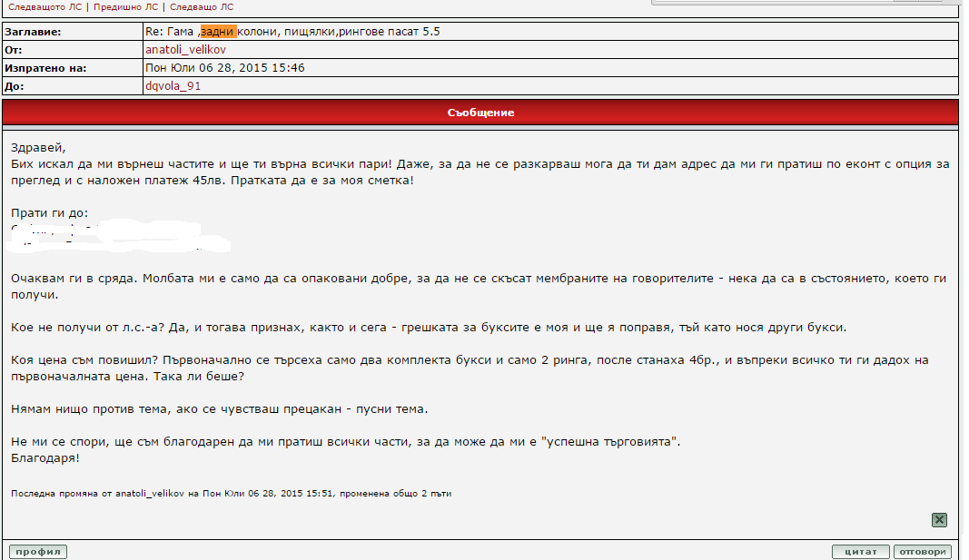Click the blanked-out address under Прати ги до

click(x=118, y=235)
